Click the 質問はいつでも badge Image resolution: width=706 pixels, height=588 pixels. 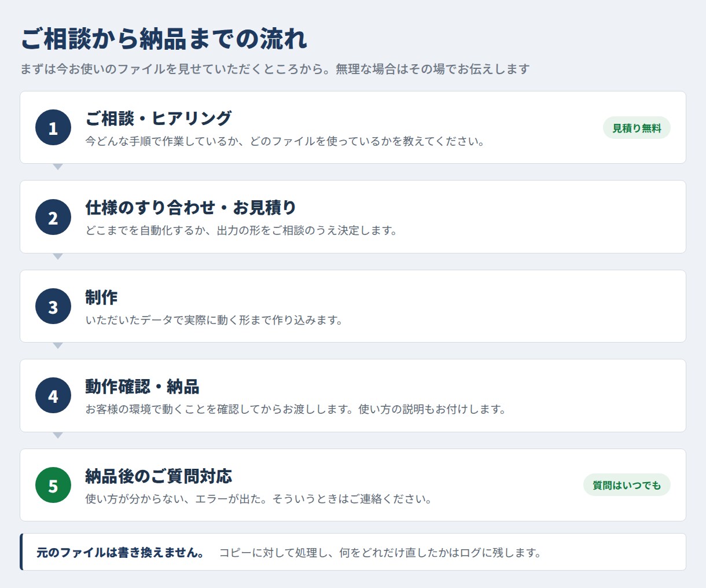pos(627,485)
